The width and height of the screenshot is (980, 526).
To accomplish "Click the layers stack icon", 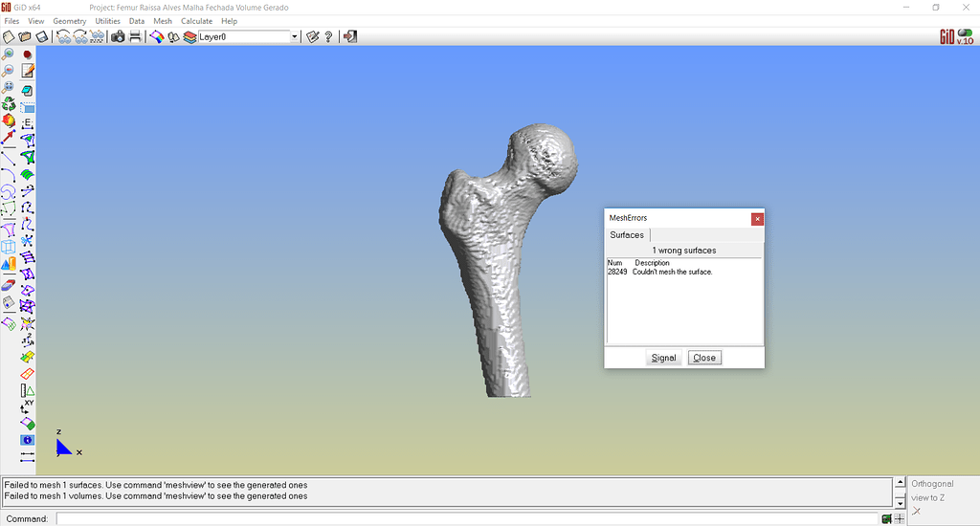I will point(189,36).
